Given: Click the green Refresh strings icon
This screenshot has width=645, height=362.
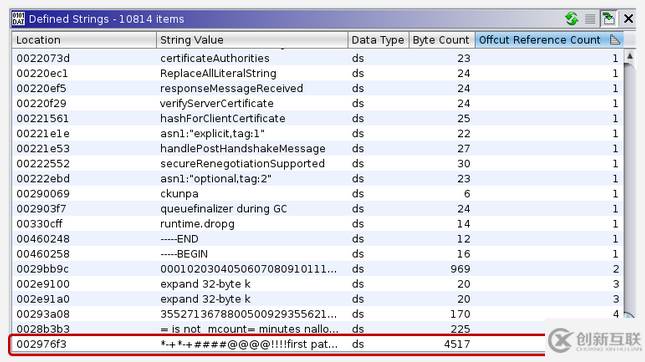Looking at the screenshot, I should 571,19.
